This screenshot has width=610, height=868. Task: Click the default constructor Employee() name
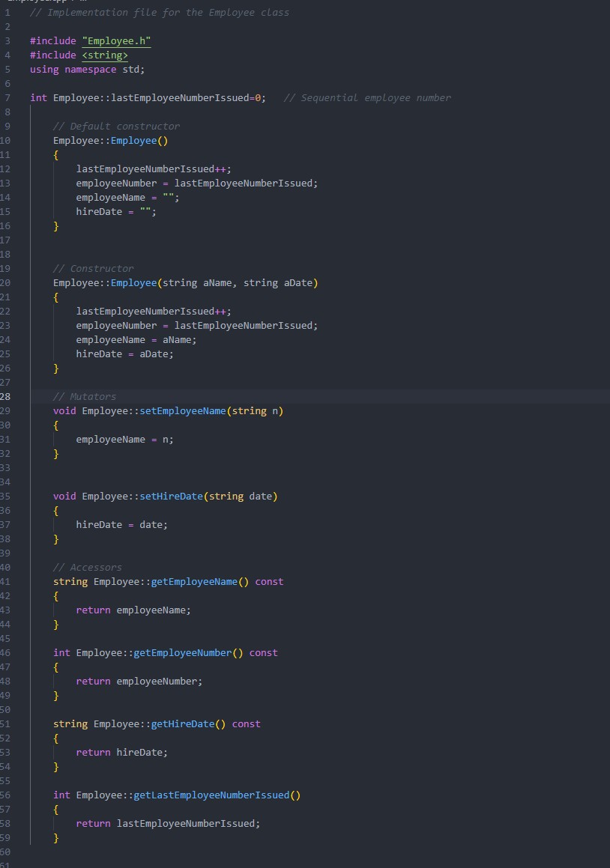pyautogui.click(x=133, y=140)
